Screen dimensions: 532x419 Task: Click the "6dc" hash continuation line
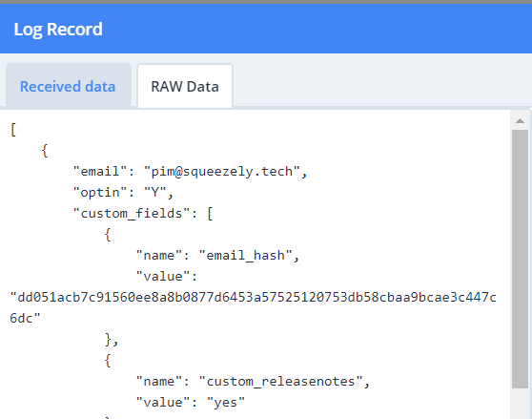tap(25, 318)
